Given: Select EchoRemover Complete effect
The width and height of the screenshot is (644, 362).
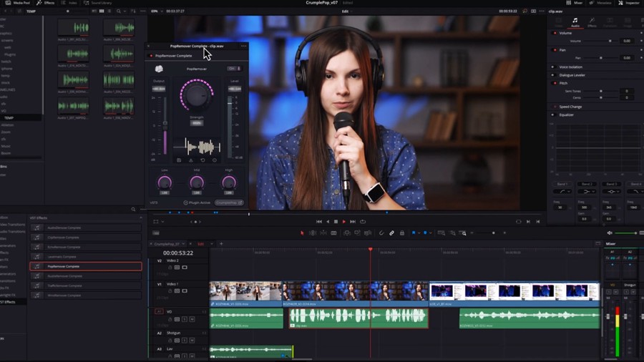Looking at the screenshot, I should tap(86, 247).
